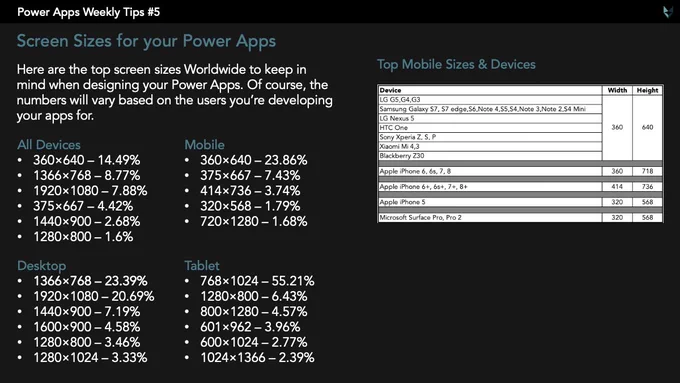The height and width of the screenshot is (383, 680).
Task: Select '1280×800 – 3.46%' entry
Action: coord(86,342)
